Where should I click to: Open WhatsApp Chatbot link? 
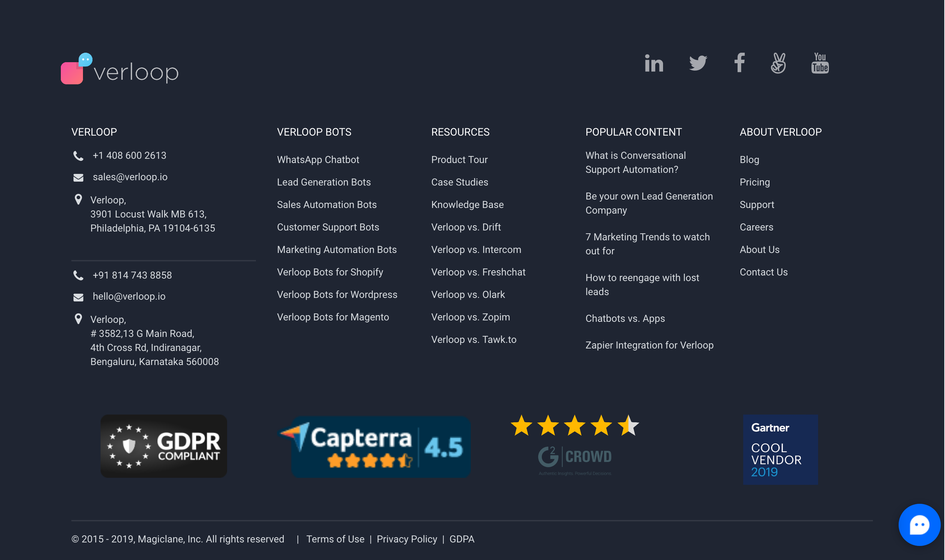click(x=318, y=159)
